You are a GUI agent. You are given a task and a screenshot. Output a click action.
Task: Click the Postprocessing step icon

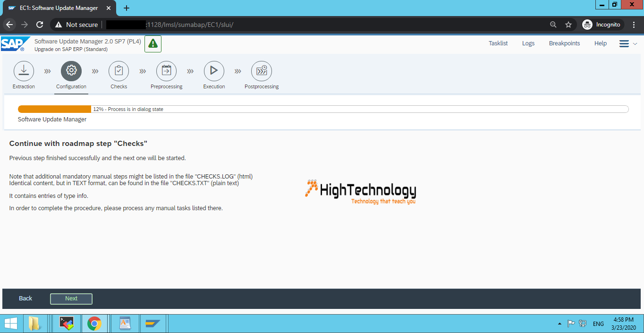(x=262, y=71)
